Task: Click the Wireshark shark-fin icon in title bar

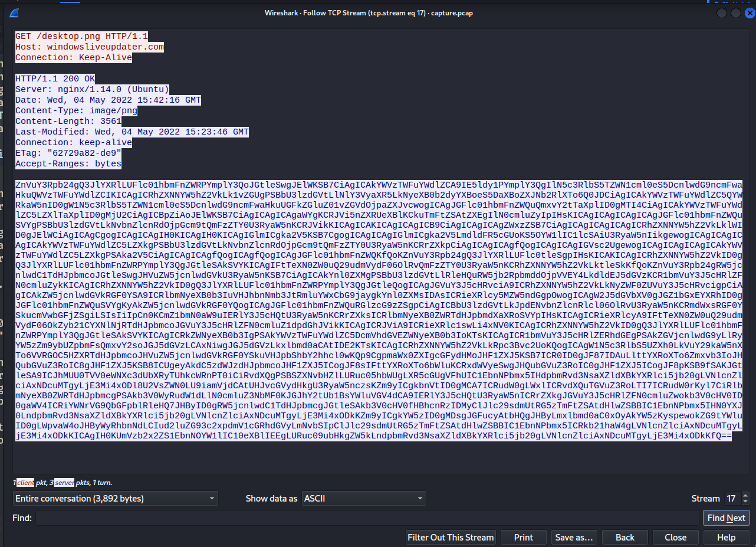Action: 14,12
